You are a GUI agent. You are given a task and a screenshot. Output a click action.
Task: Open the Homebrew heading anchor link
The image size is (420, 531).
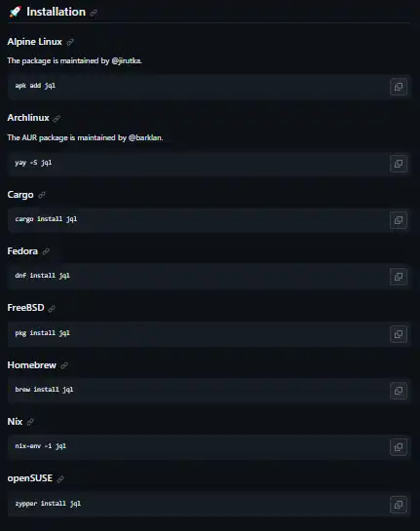point(64,365)
